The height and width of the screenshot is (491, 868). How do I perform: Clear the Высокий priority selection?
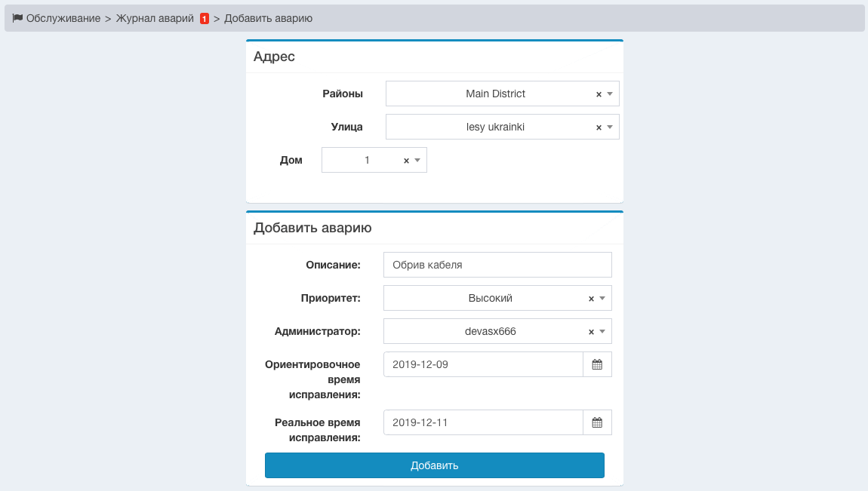point(591,299)
